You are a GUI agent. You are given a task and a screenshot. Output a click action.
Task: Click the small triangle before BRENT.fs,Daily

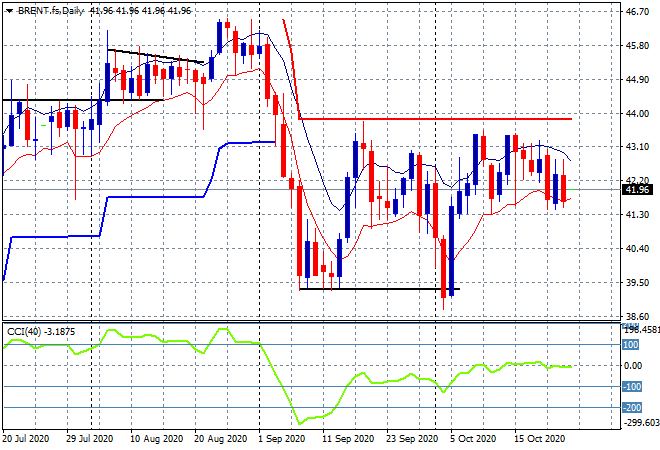coord(9,11)
